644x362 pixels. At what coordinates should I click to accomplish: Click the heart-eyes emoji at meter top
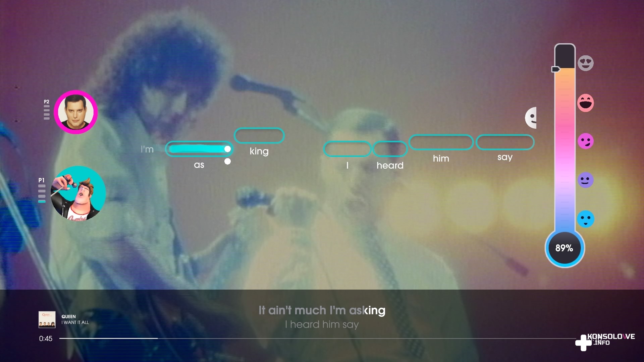point(586,63)
